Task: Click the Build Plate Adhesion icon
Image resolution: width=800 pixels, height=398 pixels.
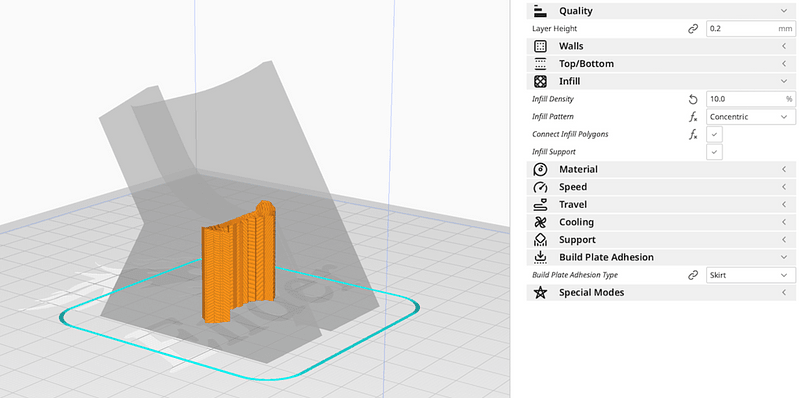Action: (540, 257)
